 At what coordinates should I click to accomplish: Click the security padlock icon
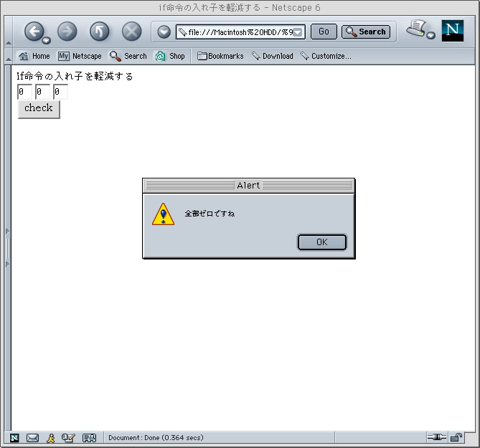pos(456,437)
